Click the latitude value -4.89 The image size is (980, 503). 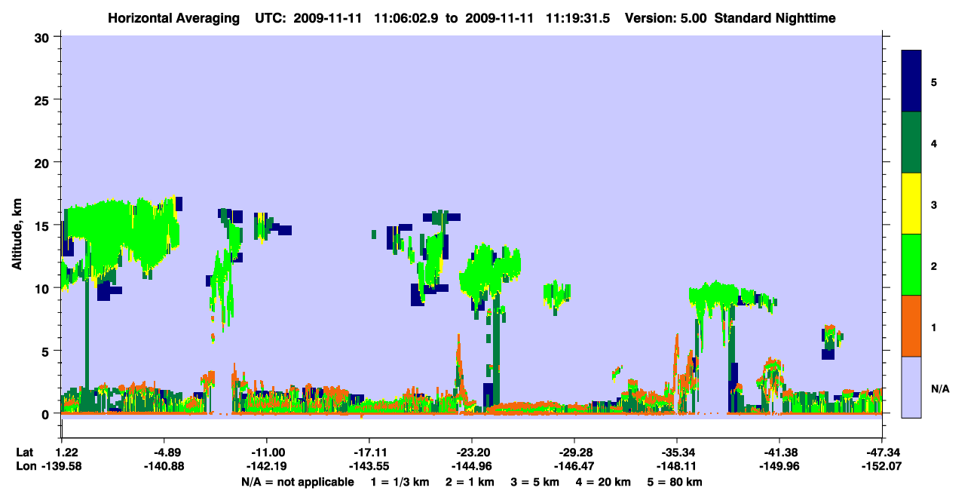point(164,452)
